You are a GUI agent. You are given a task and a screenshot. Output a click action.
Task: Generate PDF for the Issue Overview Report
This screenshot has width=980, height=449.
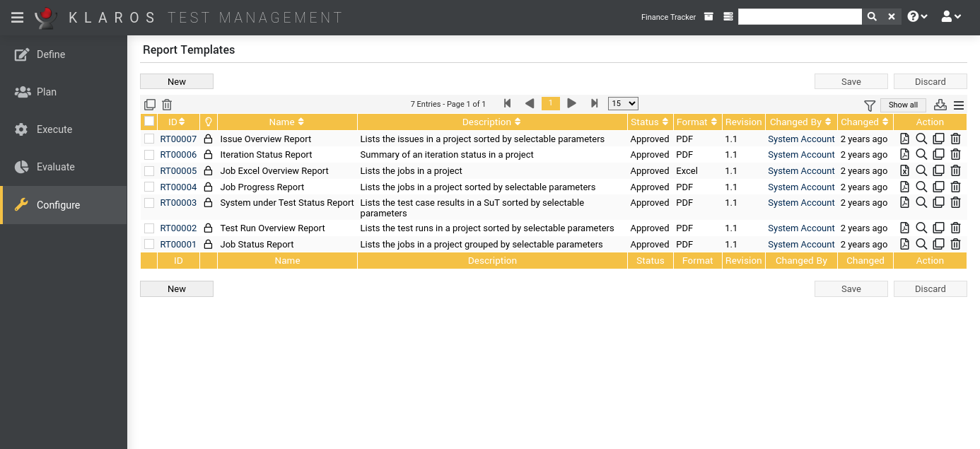coord(905,139)
